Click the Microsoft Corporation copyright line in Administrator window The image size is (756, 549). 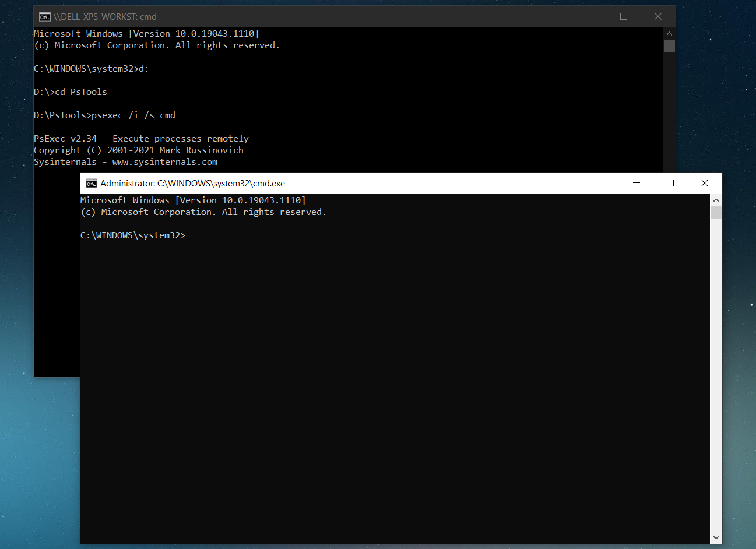point(203,212)
